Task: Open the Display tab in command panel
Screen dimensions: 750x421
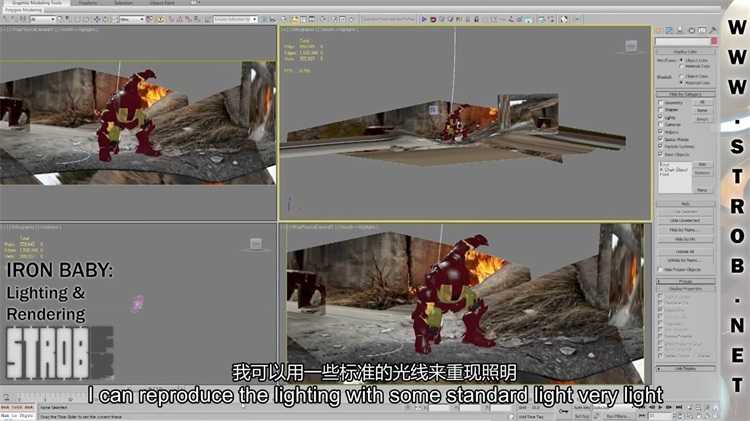Action: pyautogui.click(x=702, y=30)
